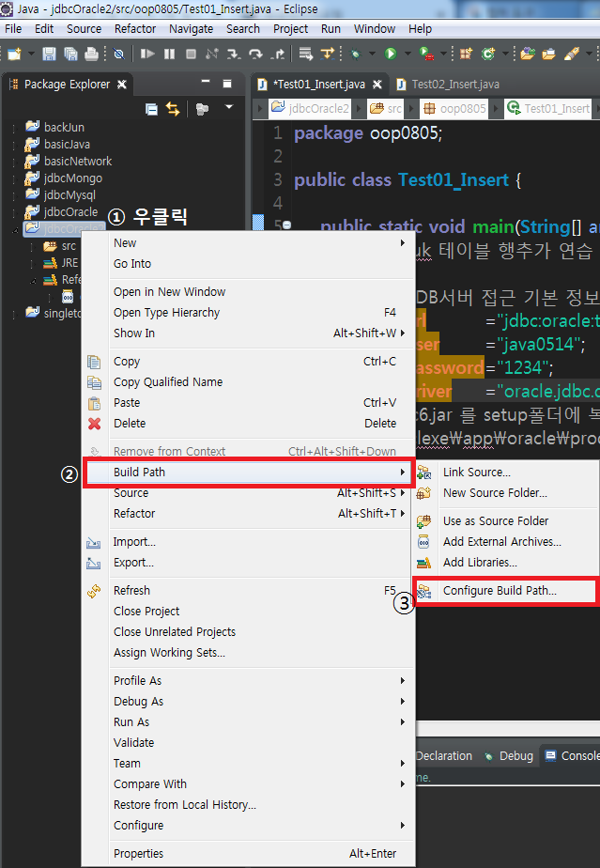This screenshot has width=600, height=868.
Task: Collapse All in Package Explorer
Action: pos(151,109)
